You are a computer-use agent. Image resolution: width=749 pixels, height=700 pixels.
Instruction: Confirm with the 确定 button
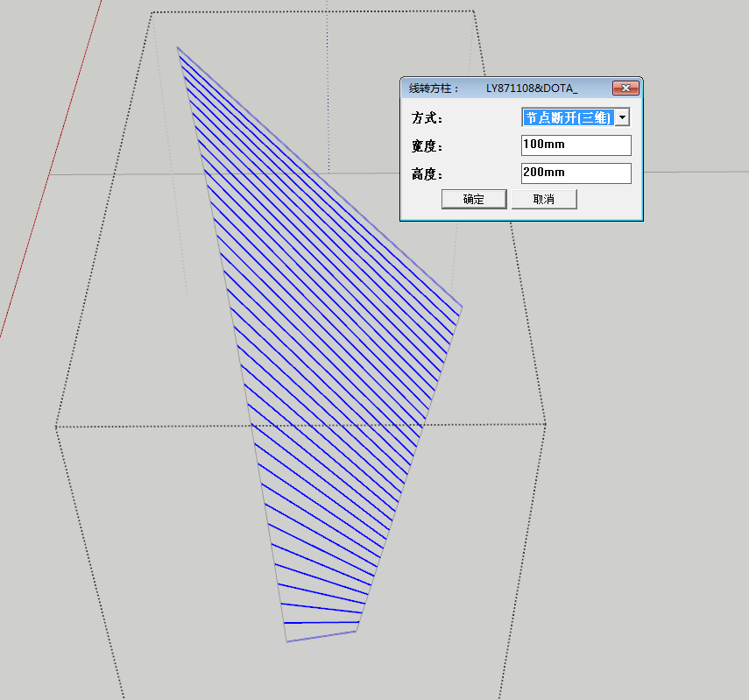474,199
